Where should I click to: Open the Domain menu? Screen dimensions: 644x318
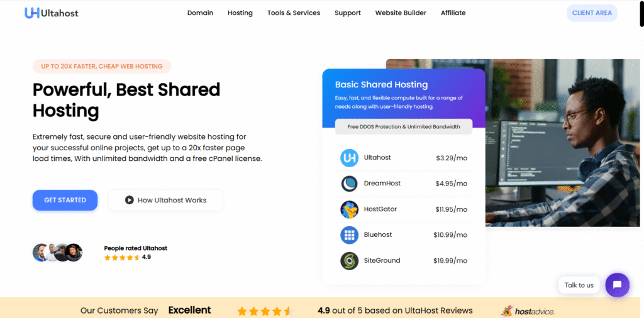(x=200, y=13)
